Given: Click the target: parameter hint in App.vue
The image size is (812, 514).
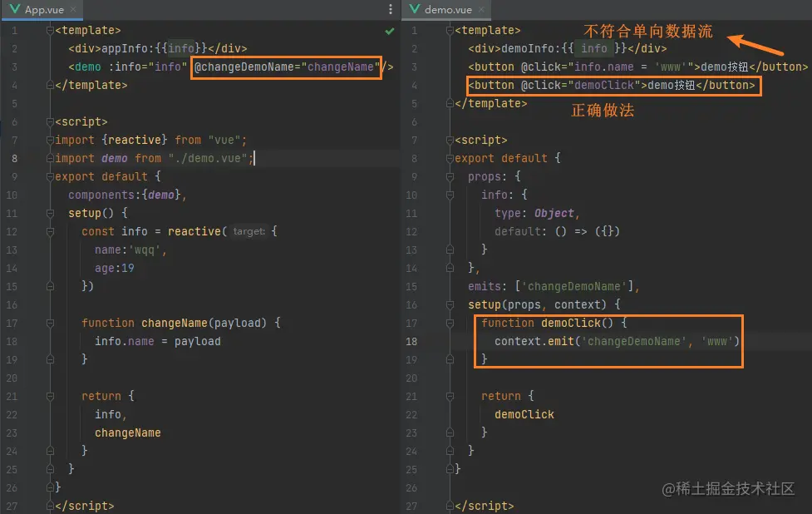Looking at the screenshot, I should [249, 231].
